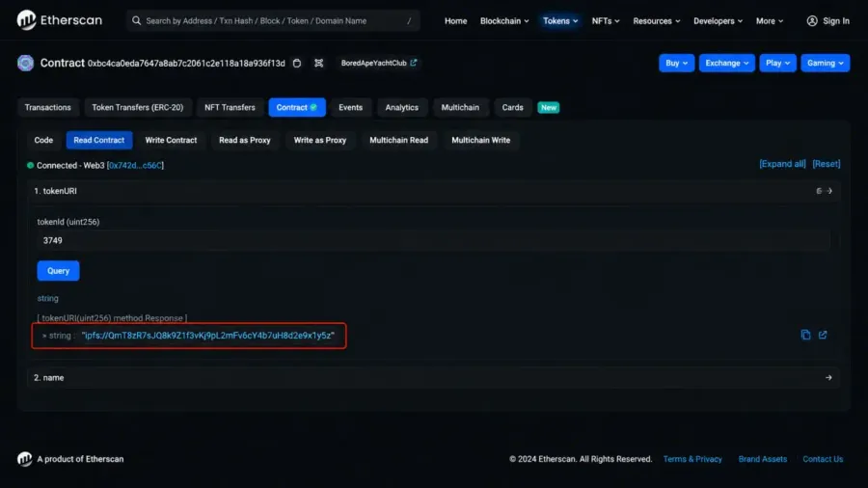Image resolution: width=868 pixels, height=488 pixels.
Task: Open the Write as Proxy sub-tab
Action: pos(320,140)
